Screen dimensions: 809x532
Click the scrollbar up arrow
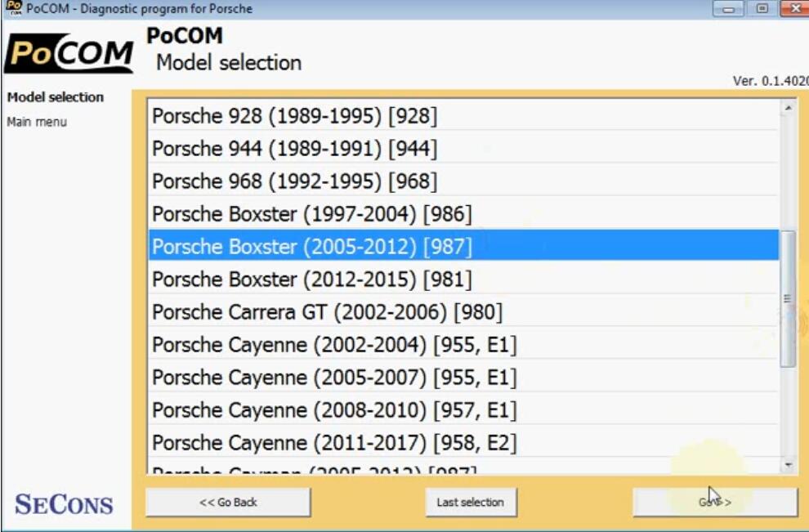coord(788,108)
